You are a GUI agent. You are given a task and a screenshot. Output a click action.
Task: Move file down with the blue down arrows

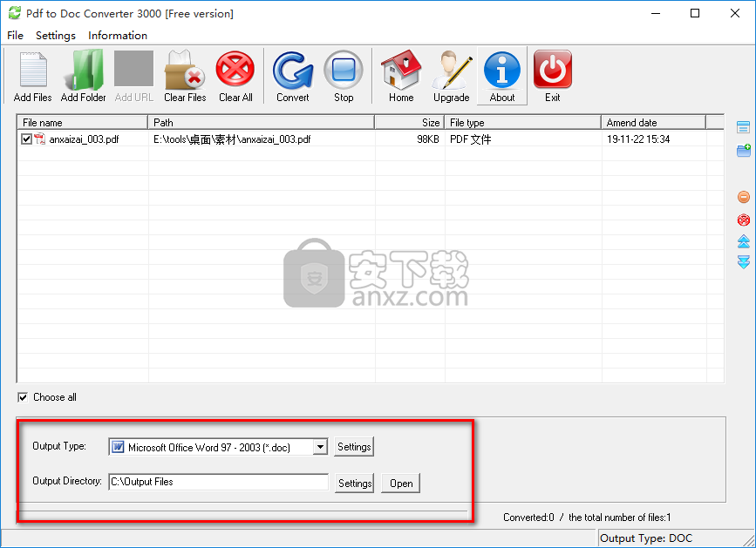(x=744, y=262)
